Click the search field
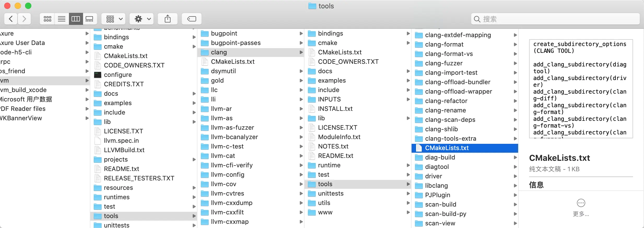The width and height of the screenshot is (644, 228). [555, 19]
